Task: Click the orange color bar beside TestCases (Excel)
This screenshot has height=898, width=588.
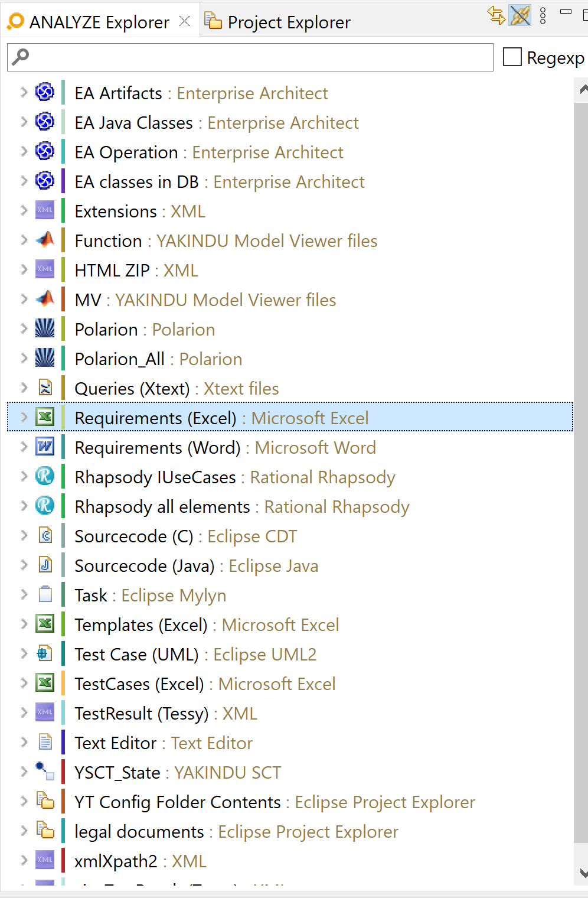Action: pyautogui.click(x=63, y=683)
